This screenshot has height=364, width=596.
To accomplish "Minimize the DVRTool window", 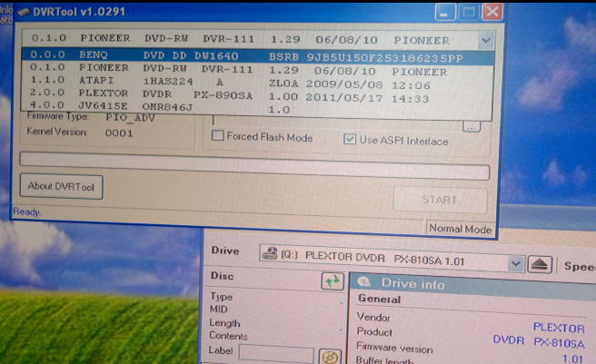I will click(x=445, y=12).
